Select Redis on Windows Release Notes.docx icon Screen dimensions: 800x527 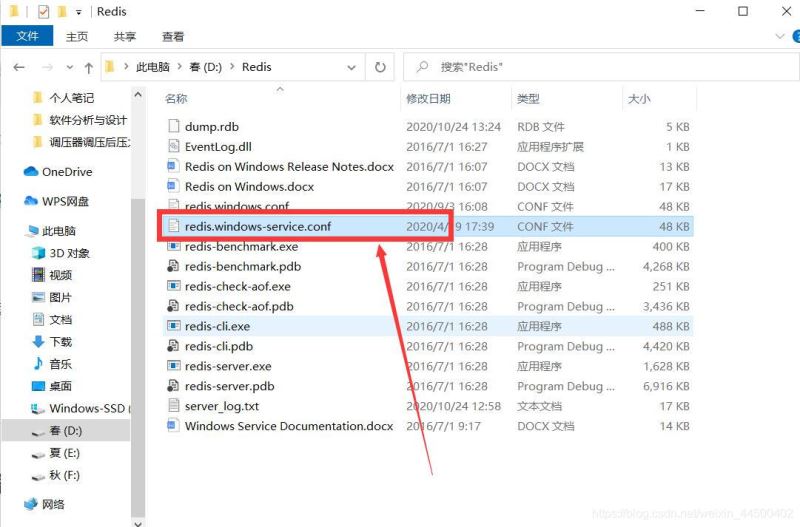(x=174, y=166)
